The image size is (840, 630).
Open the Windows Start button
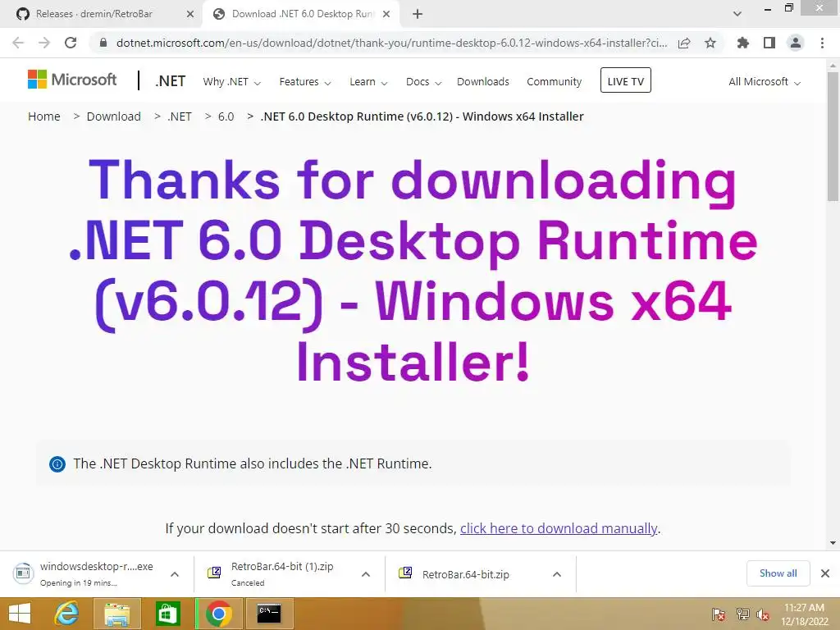(x=20, y=614)
